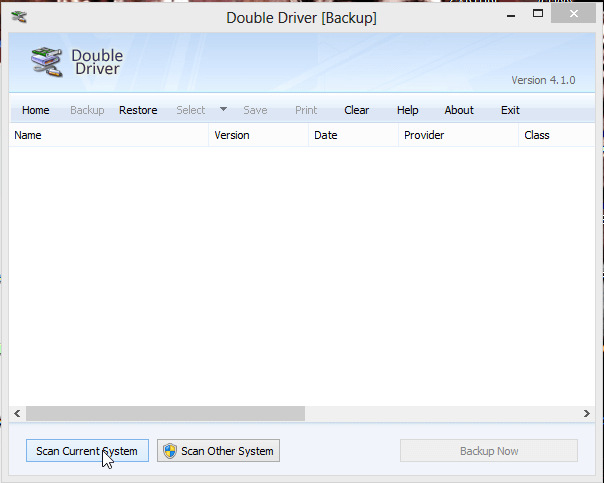Open the Help menu item
This screenshot has width=604, height=483.
(x=408, y=110)
